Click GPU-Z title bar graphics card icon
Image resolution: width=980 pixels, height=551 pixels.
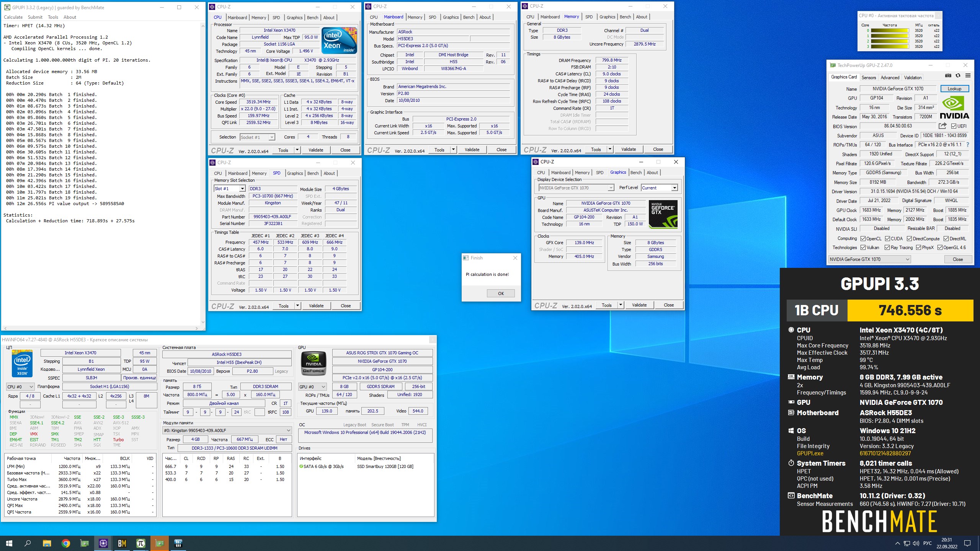[x=833, y=65]
